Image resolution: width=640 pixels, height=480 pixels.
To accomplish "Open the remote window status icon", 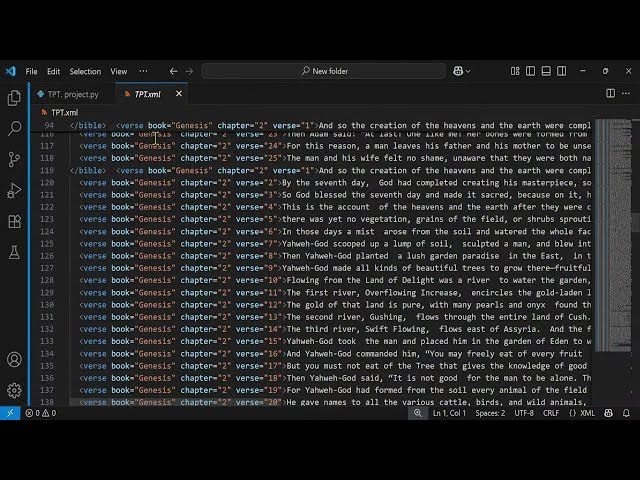I will point(10,413).
